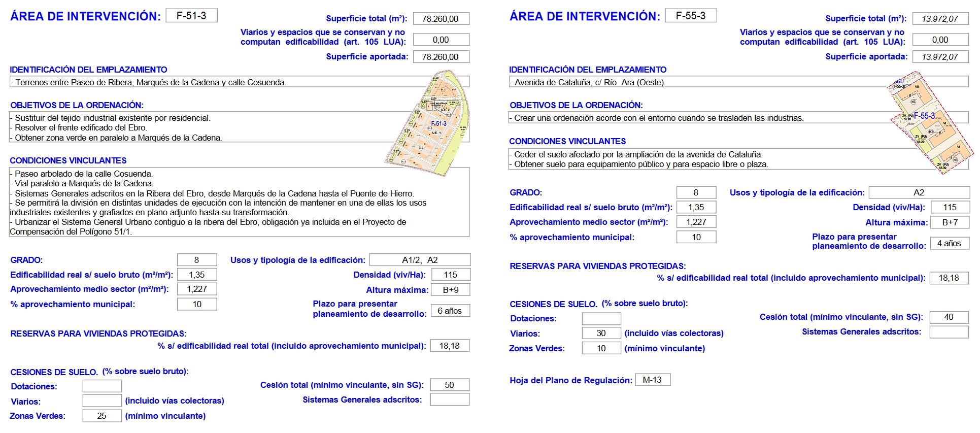This screenshot has height=433, width=980.
Task: Select 'Sustituir el tejido industrial' objective line
Action: 111,118
